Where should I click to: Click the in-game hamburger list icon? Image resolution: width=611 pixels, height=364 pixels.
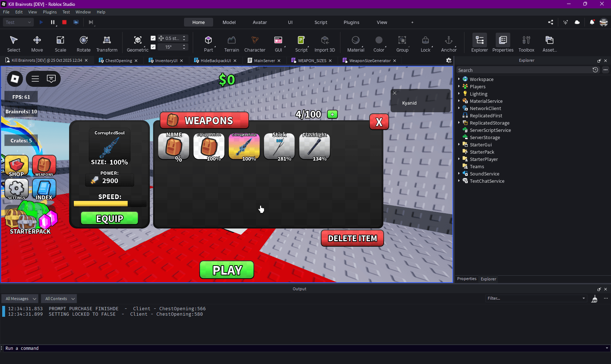point(35,78)
